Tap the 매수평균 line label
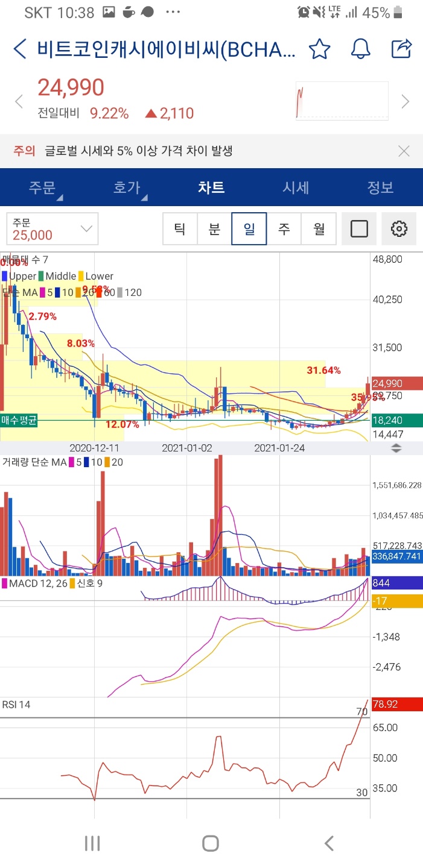 click(19, 421)
